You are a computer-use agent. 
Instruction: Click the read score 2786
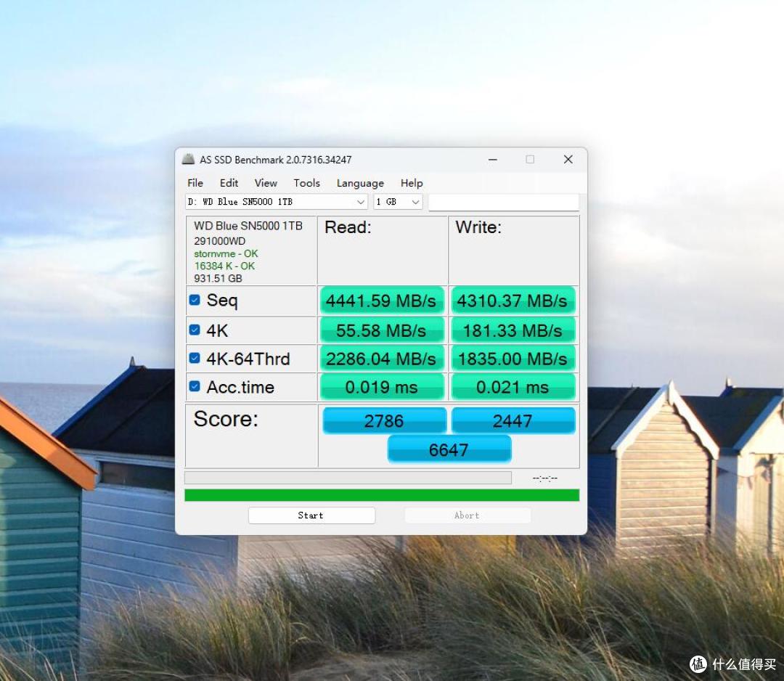384,420
